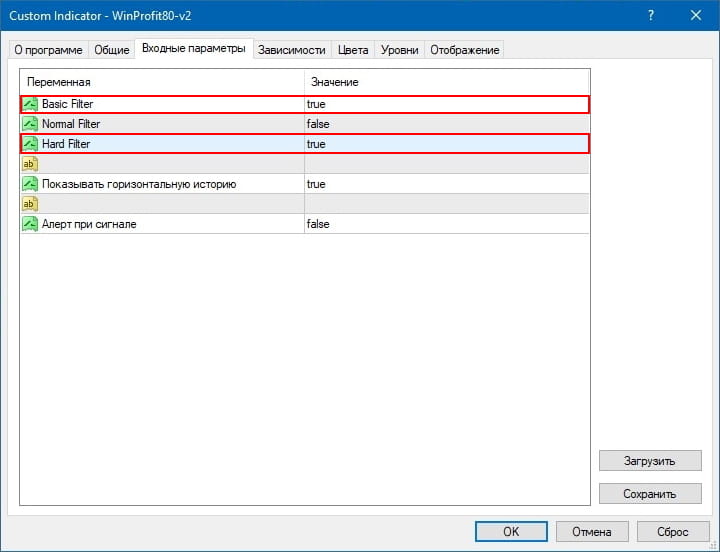Go to the 'О программе' tab
This screenshot has width=720, height=552.
pos(48,50)
